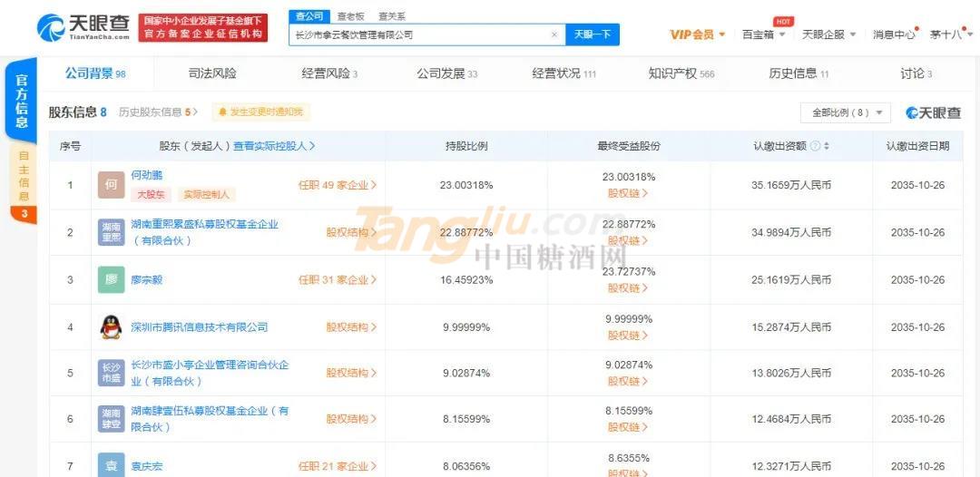Screen dimensions: 980x477
Task: Focus the company search input field
Action: pos(426,35)
